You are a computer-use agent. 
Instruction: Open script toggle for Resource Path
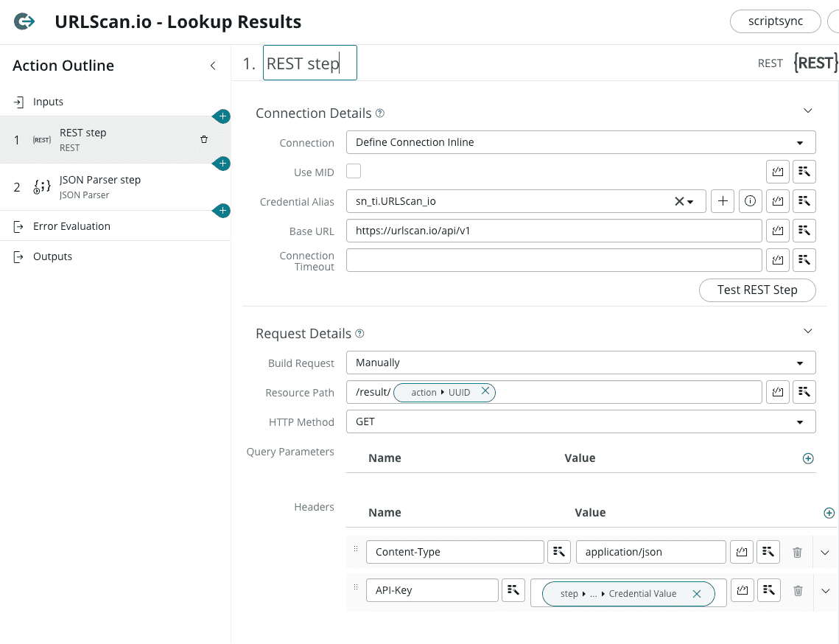[x=777, y=393]
